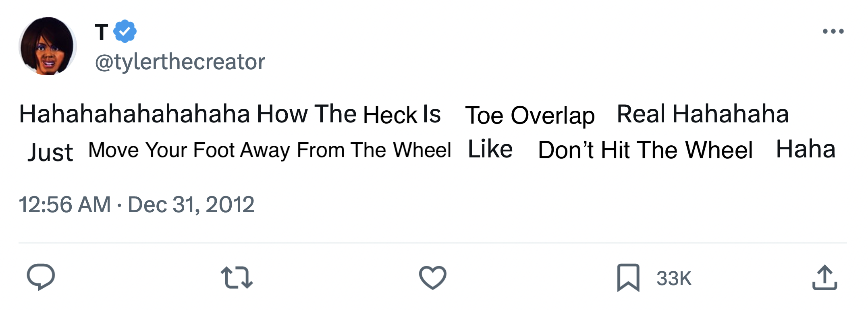Screen dimensions: 868x310
Task: Toggle the bookmark icon
Action: pos(628,278)
